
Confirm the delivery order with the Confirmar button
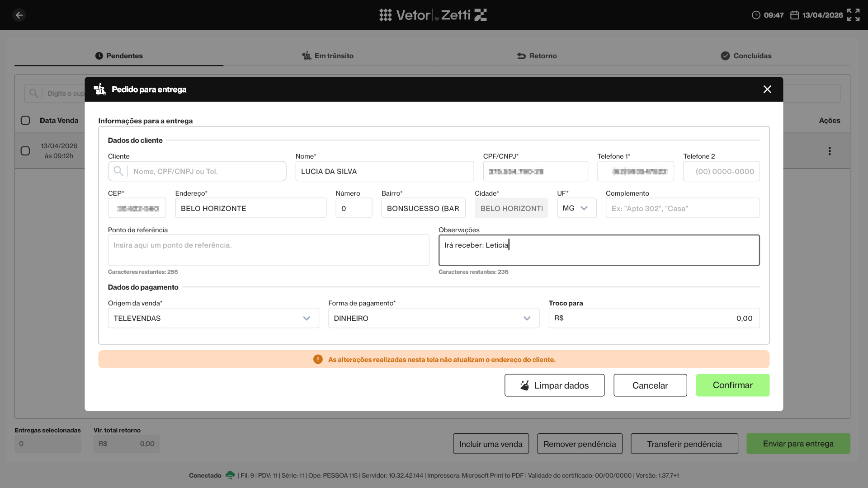click(732, 385)
